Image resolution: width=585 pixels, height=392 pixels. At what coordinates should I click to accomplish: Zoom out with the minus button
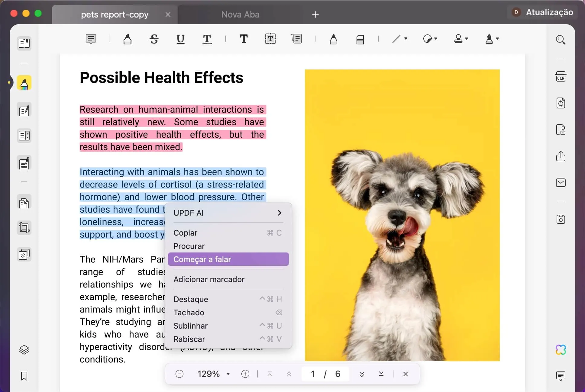coord(179,374)
